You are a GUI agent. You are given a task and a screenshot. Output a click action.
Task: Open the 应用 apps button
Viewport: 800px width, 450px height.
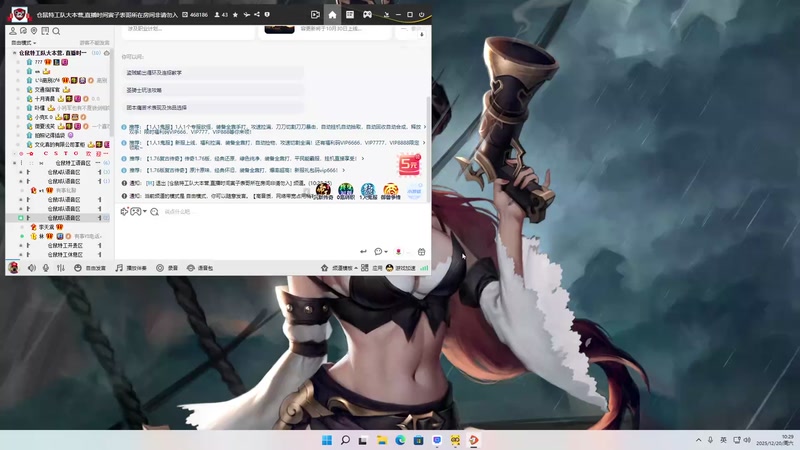(372, 268)
